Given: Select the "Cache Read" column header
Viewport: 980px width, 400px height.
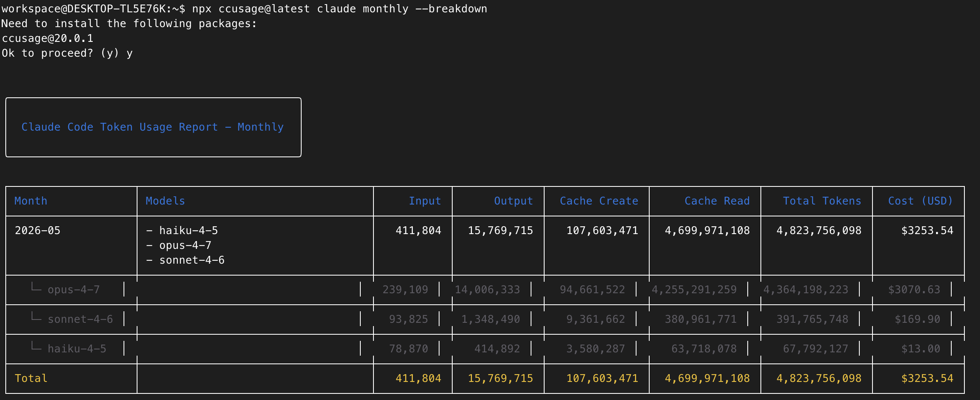Looking at the screenshot, I should pos(717,201).
